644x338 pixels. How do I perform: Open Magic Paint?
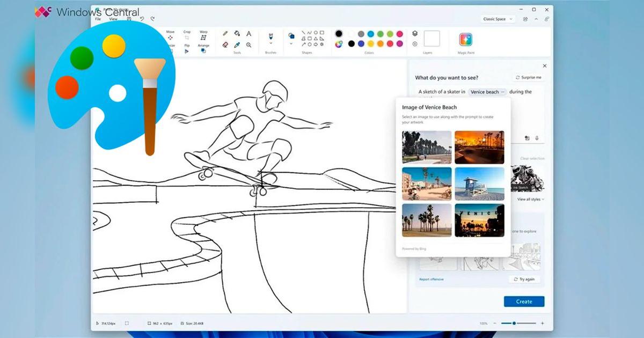(466, 39)
